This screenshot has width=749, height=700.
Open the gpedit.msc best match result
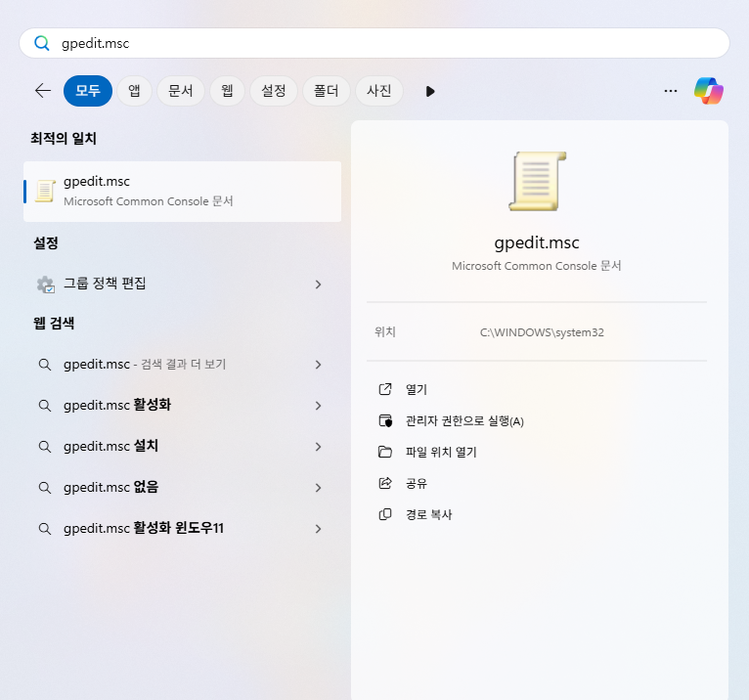pyautogui.click(x=183, y=192)
